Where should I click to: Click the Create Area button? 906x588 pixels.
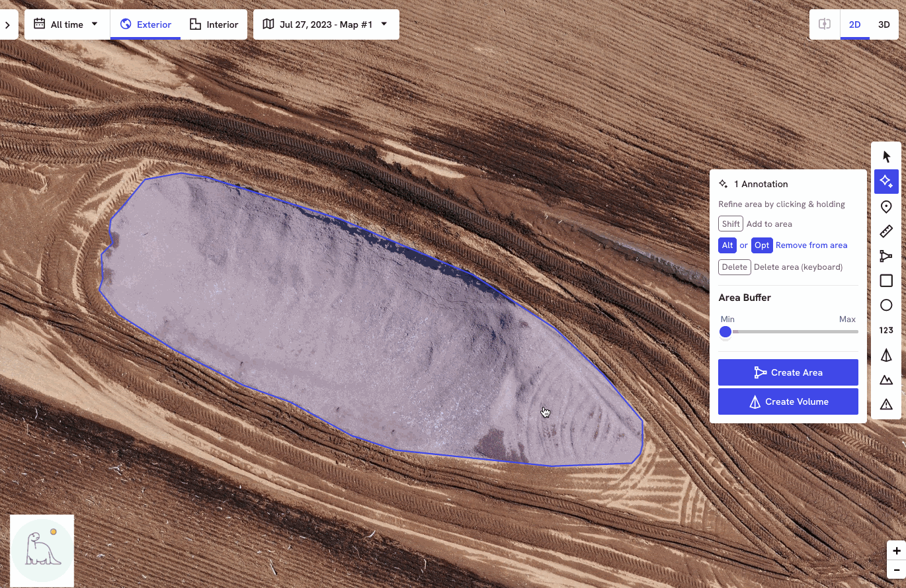click(x=788, y=372)
